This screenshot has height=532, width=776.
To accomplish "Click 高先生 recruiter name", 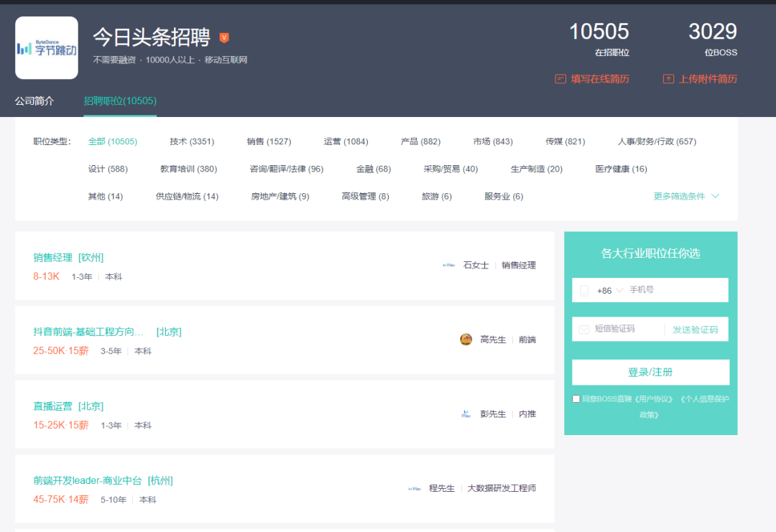I will pyautogui.click(x=493, y=340).
